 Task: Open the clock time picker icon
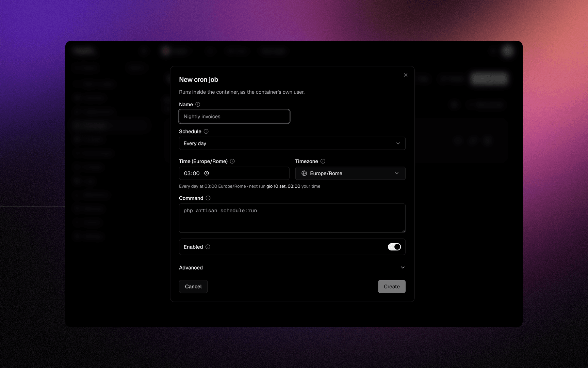click(x=207, y=173)
